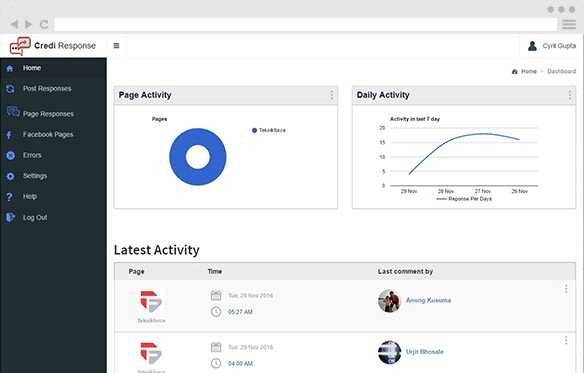Open Errors via the X icon

(x=10, y=155)
